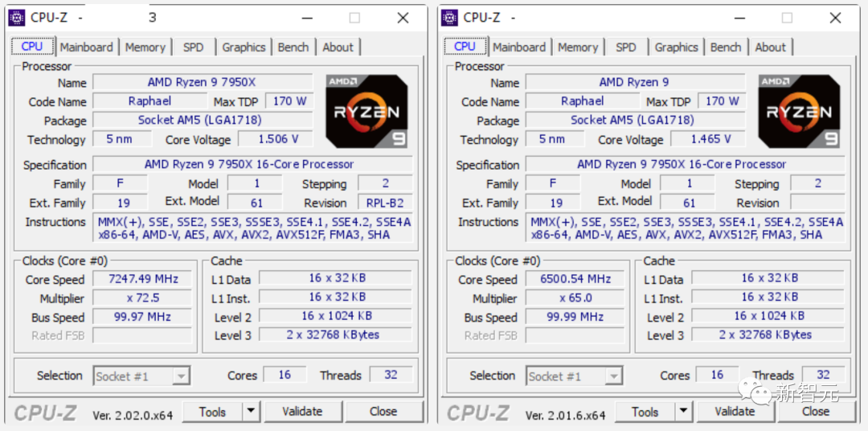
Task: Click Revision value RPL-B2
Action: [385, 202]
